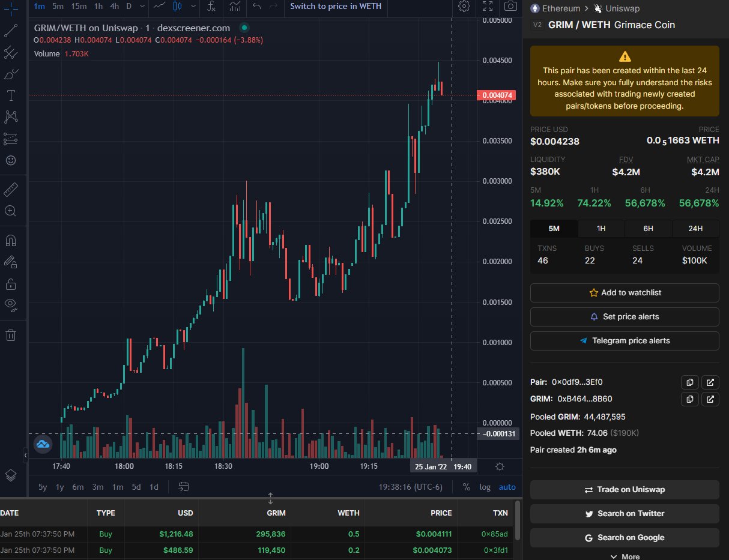Copy the GRIM token address
The width and height of the screenshot is (729, 560).
pos(690,399)
